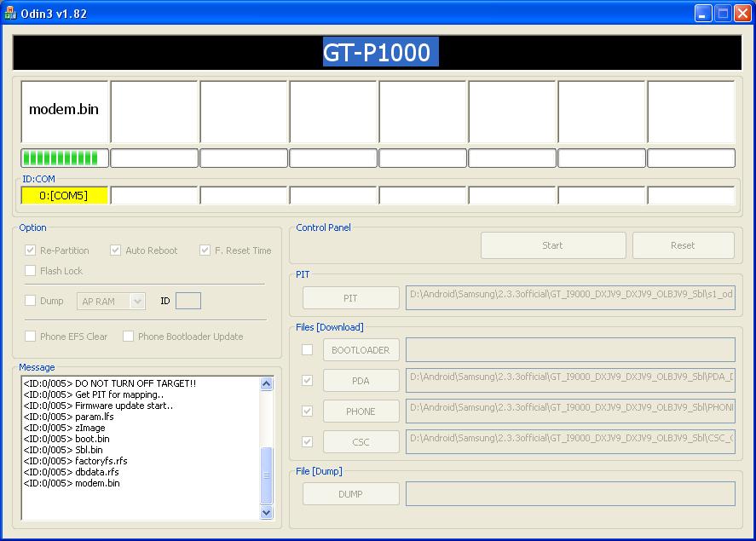The image size is (756, 541).
Task: Click the PHONE file button
Action: 361,412
